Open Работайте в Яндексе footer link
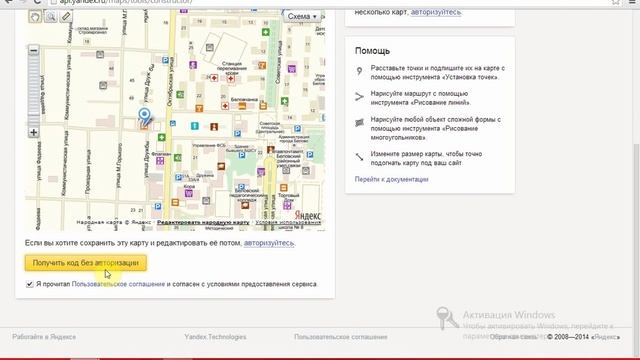The height and width of the screenshot is (360, 640). point(44,337)
